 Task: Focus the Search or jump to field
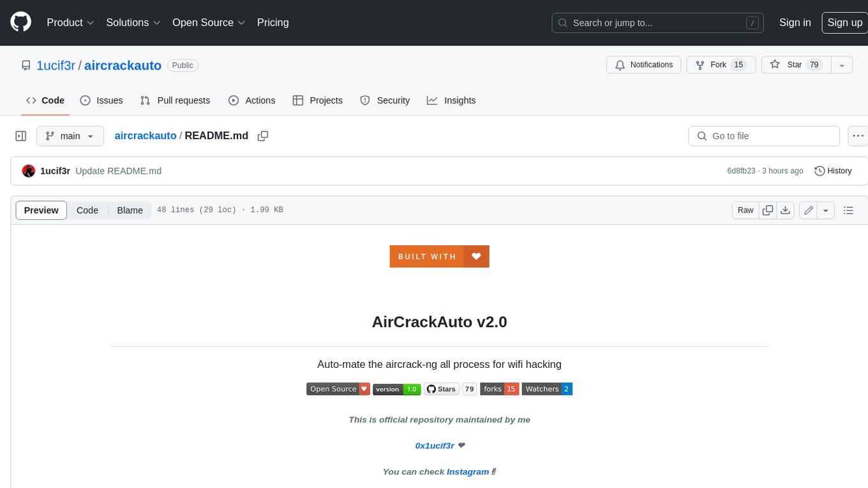tap(659, 22)
